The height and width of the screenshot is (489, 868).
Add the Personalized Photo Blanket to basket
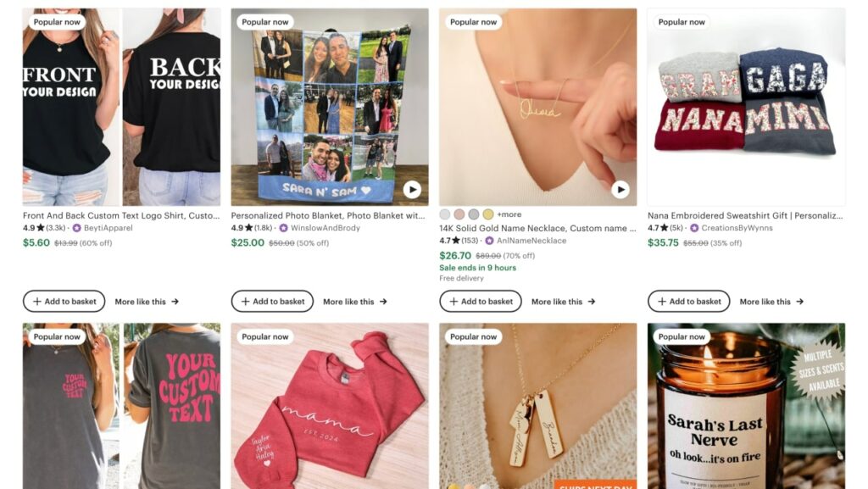coord(272,301)
